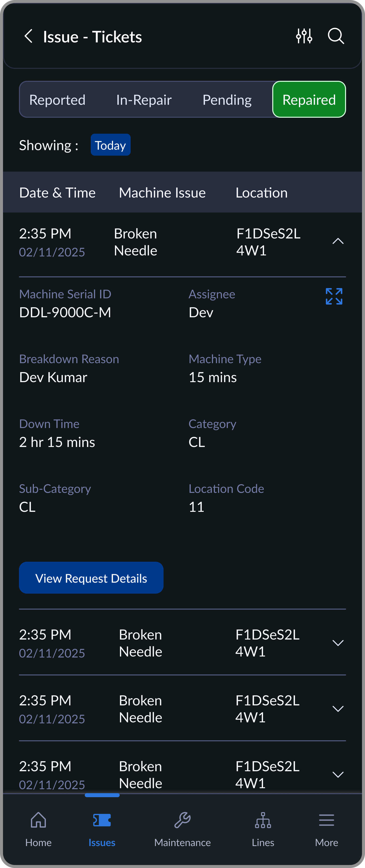Viewport: 365px width, 868px height.
Task: Select the Repaired tab
Action: [309, 100]
